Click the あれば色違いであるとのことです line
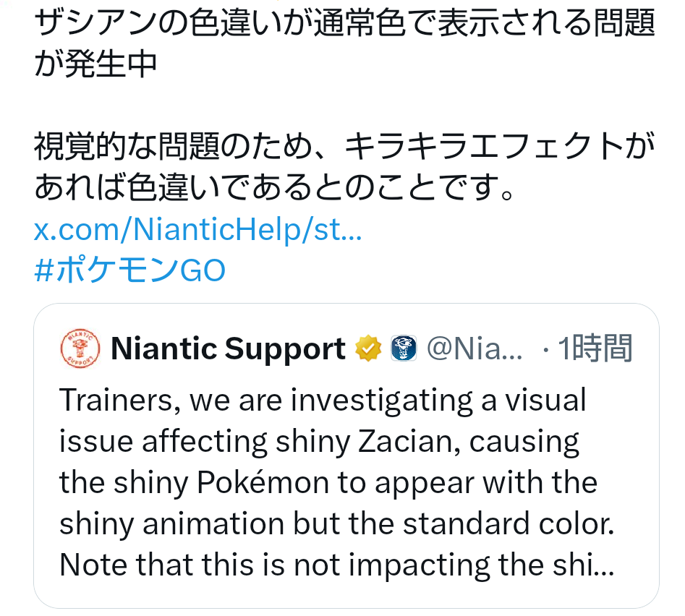Viewport: 685px width, 616px height. click(x=275, y=188)
